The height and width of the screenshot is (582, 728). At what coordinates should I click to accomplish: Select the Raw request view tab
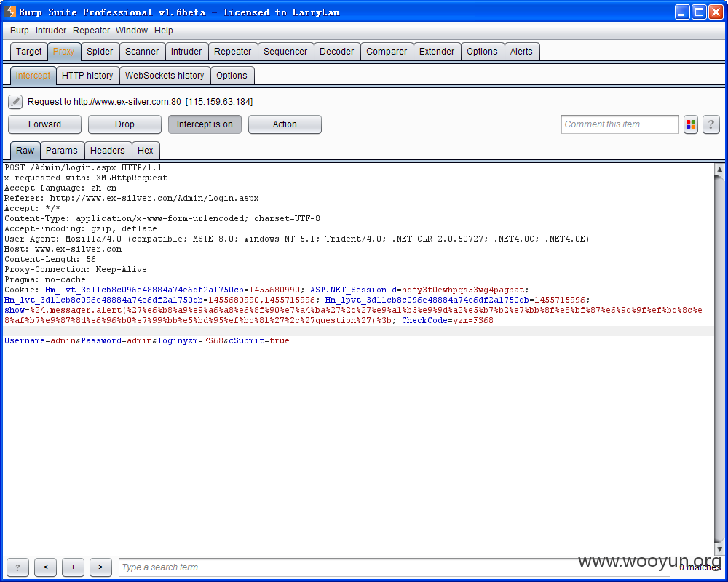click(x=25, y=151)
